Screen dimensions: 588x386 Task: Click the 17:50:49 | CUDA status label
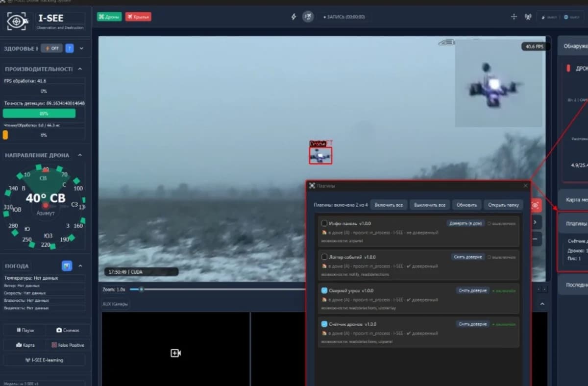tap(141, 272)
